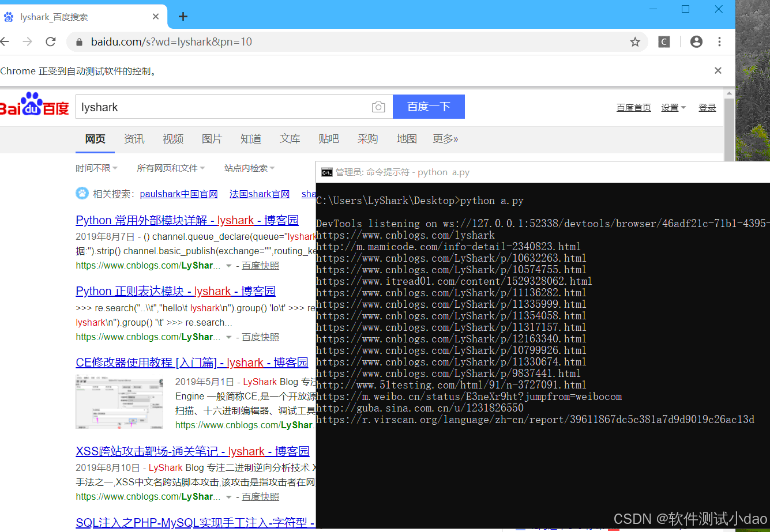Go to 百度首页 link
This screenshot has width=770, height=532.
[633, 108]
